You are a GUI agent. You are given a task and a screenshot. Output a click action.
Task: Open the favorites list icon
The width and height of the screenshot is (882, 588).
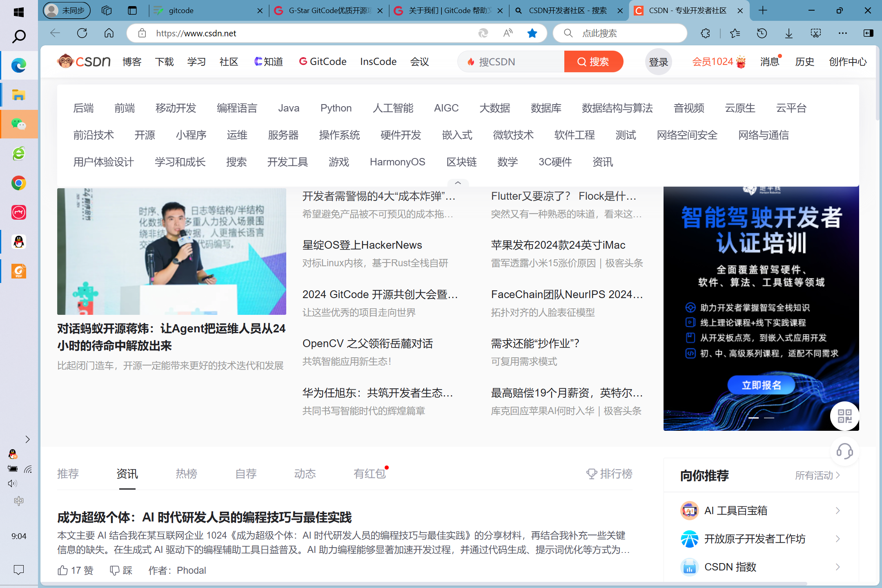pos(735,33)
